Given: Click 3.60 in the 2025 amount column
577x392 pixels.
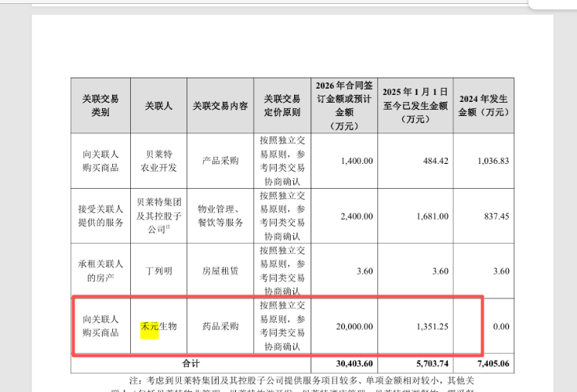Looking at the screenshot, I should (440, 271).
